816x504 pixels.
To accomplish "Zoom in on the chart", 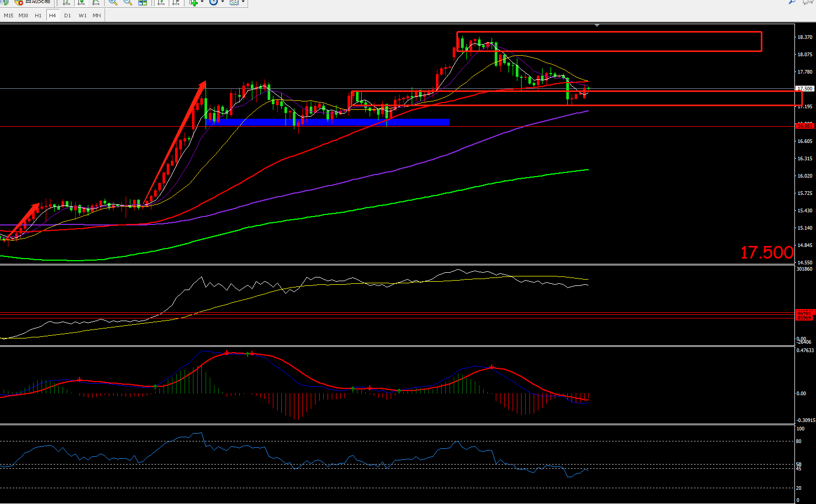I will coord(113,2).
